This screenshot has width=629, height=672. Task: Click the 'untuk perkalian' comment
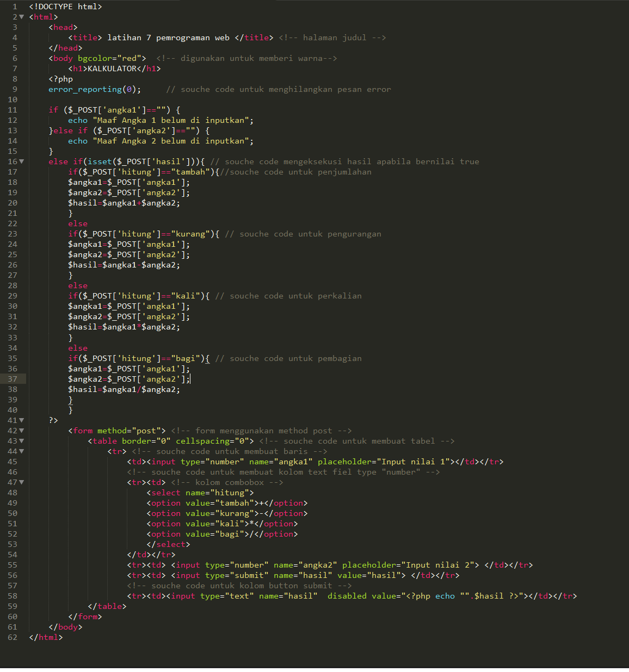click(325, 296)
